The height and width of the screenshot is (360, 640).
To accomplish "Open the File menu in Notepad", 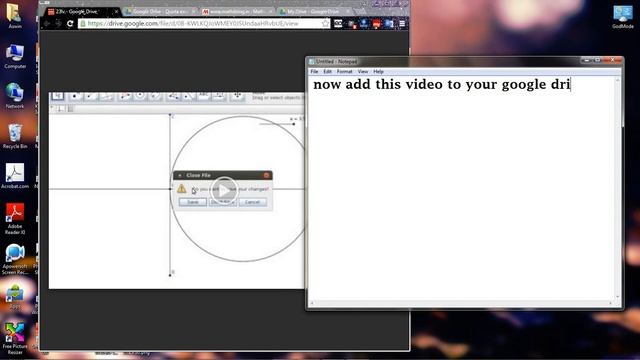I will (314, 71).
